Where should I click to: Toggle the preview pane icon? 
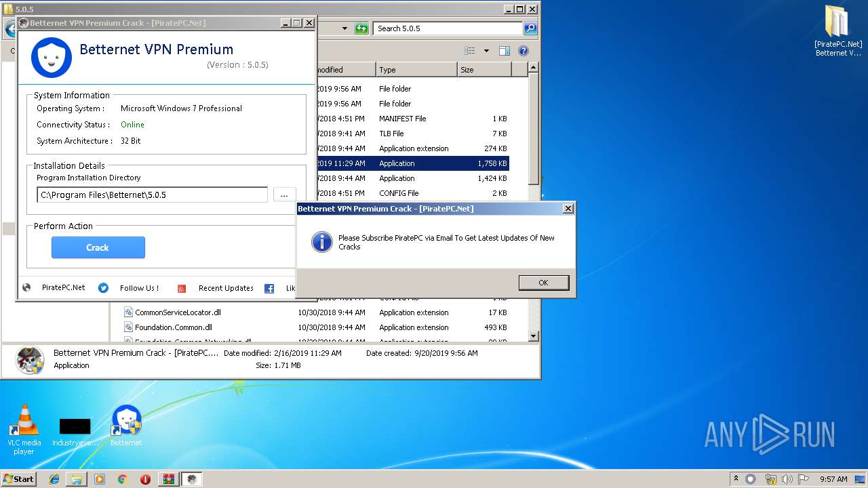(505, 51)
